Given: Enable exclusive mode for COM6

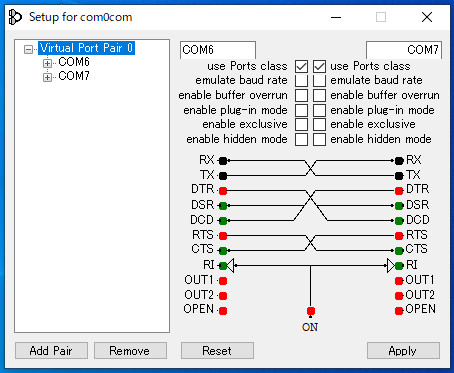Looking at the screenshot, I should point(301,124).
